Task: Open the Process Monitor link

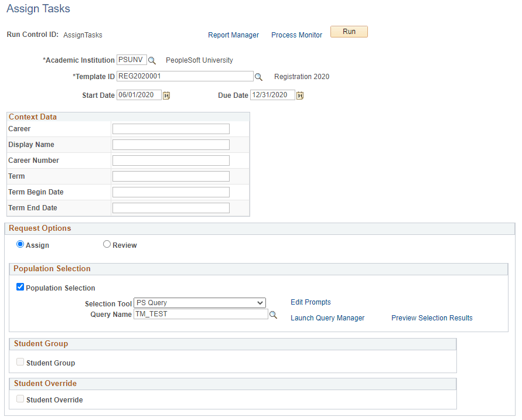Action: [x=296, y=35]
